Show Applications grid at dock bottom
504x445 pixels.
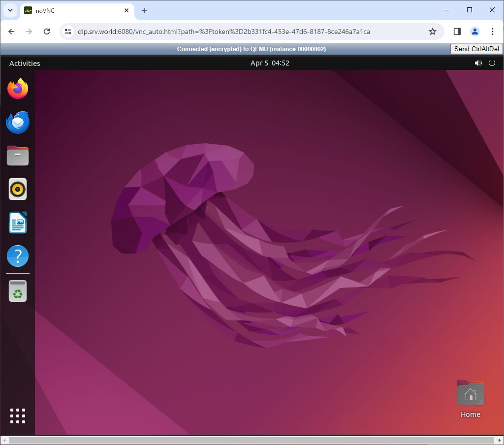point(18,416)
